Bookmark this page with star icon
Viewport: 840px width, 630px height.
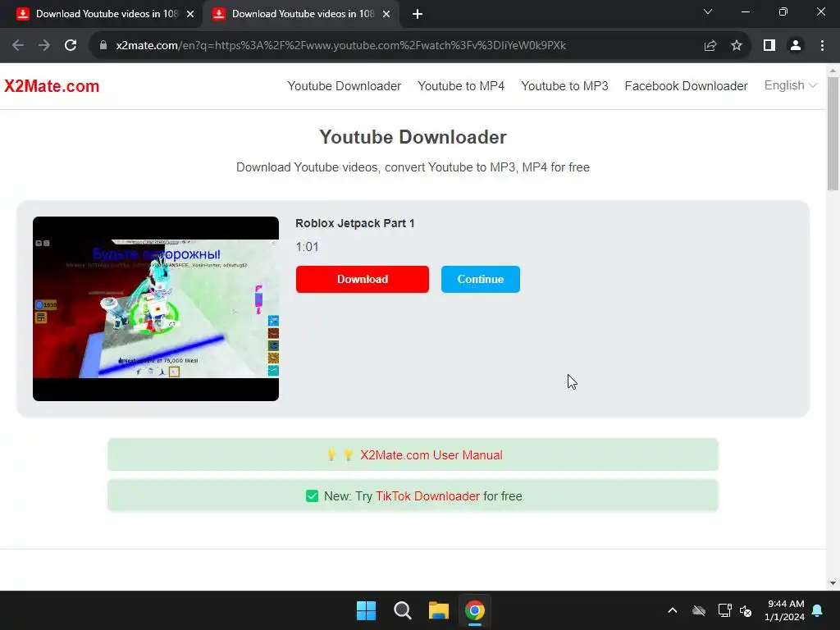pos(737,46)
